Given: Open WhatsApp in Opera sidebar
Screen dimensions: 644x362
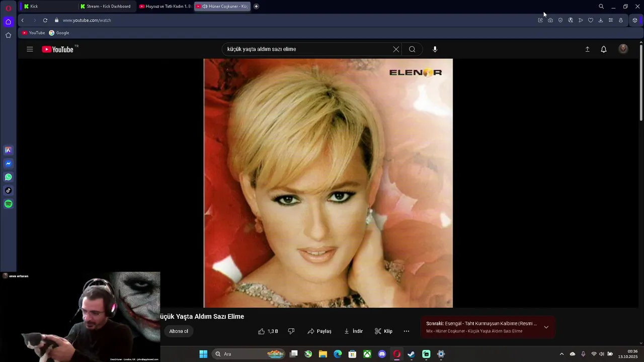Looking at the screenshot, I should [x=8, y=177].
